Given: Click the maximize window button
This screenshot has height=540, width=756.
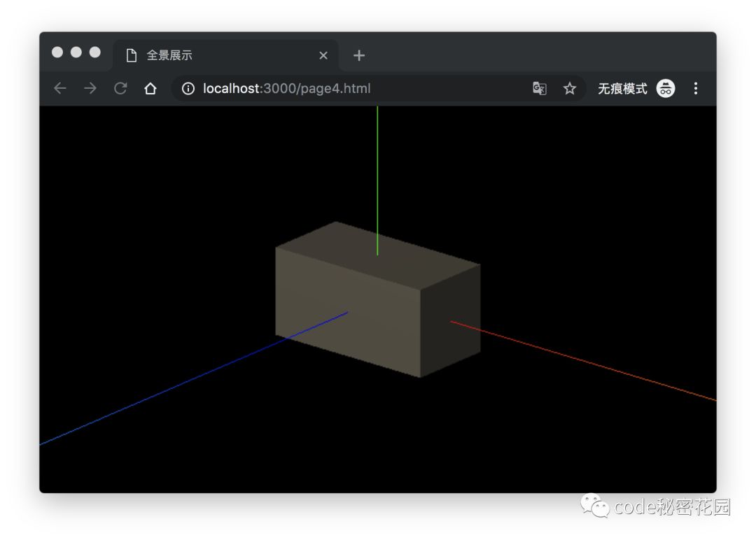Looking at the screenshot, I should point(95,52).
